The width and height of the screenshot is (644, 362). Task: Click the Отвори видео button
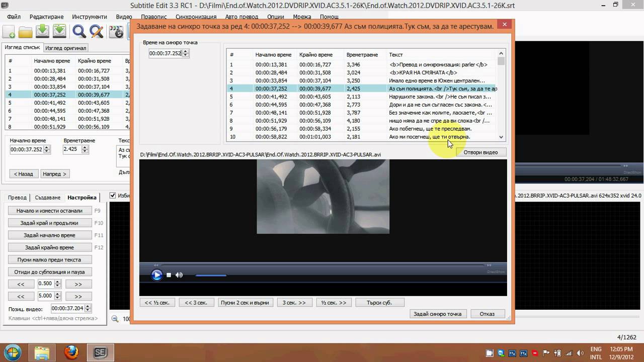480,152
